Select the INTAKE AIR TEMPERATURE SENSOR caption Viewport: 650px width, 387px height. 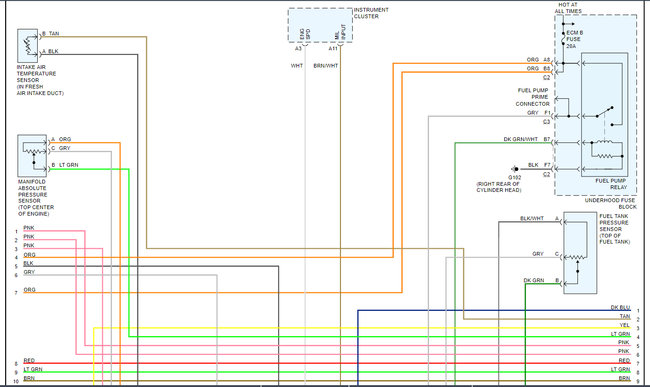pyautogui.click(x=40, y=80)
